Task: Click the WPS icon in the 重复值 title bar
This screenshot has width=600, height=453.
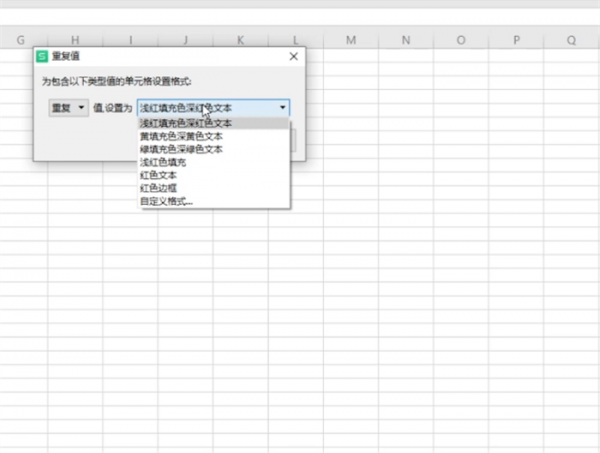Action: tap(42, 56)
